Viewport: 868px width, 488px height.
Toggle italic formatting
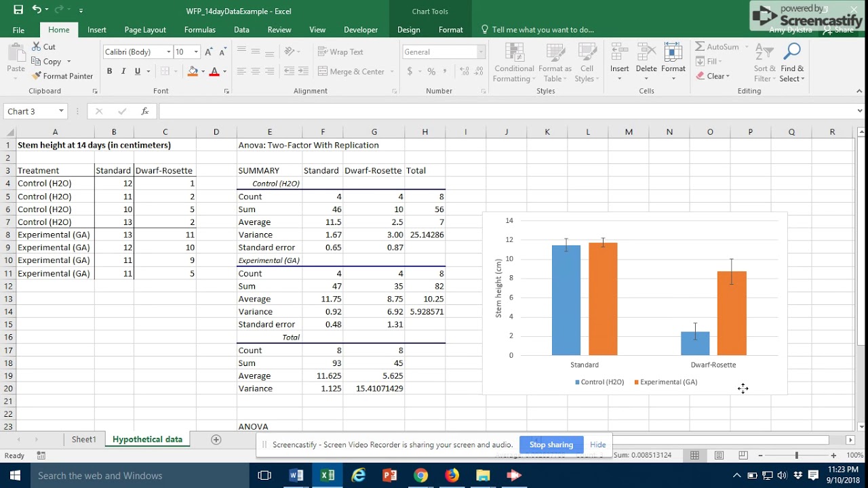coord(123,71)
